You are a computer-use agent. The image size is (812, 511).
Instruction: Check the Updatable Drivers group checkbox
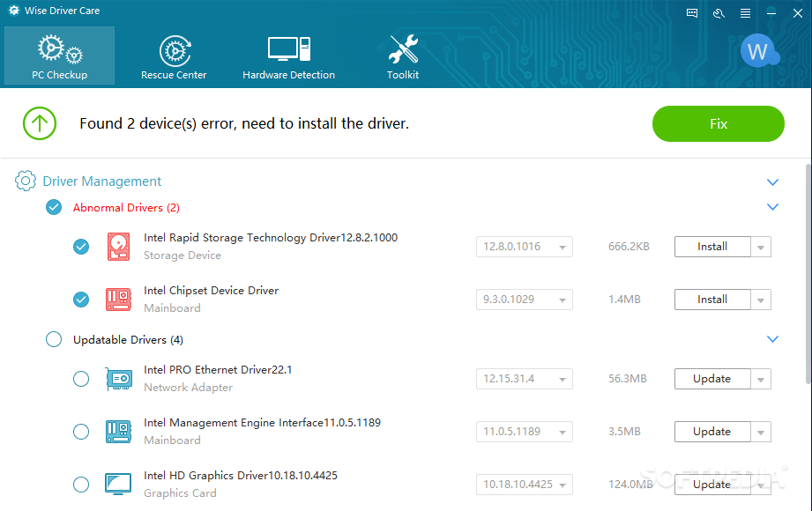click(x=54, y=339)
